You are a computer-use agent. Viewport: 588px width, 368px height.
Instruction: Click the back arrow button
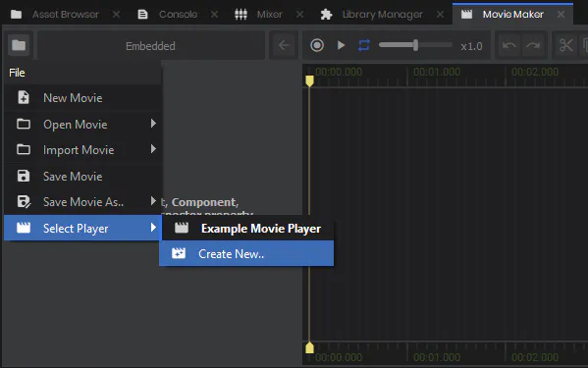pyautogui.click(x=284, y=45)
